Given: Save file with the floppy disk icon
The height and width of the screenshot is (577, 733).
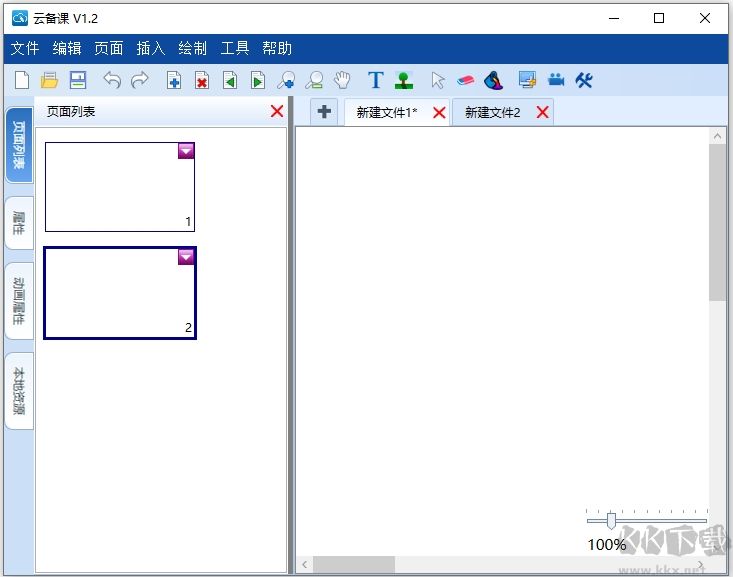Looking at the screenshot, I should [77, 81].
